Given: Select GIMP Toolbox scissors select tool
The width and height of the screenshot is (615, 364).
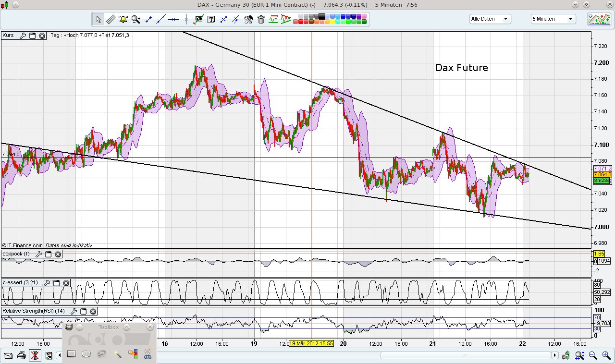Looking at the screenshot, I should pos(148,354).
